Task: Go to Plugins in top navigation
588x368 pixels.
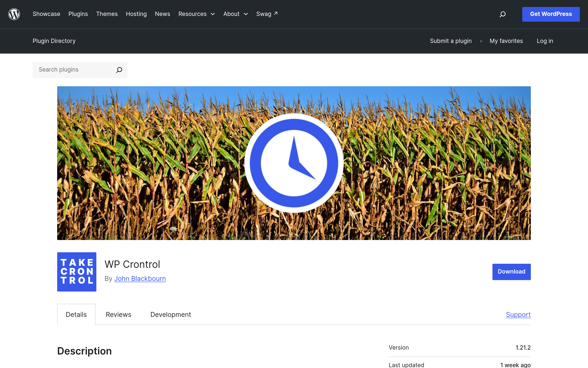Action: [78, 14]
